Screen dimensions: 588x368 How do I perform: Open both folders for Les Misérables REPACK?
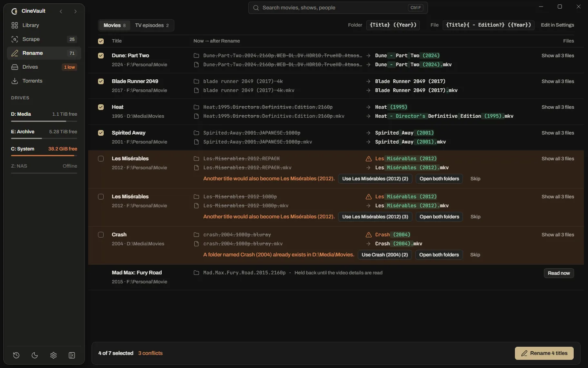coord(439,179)
